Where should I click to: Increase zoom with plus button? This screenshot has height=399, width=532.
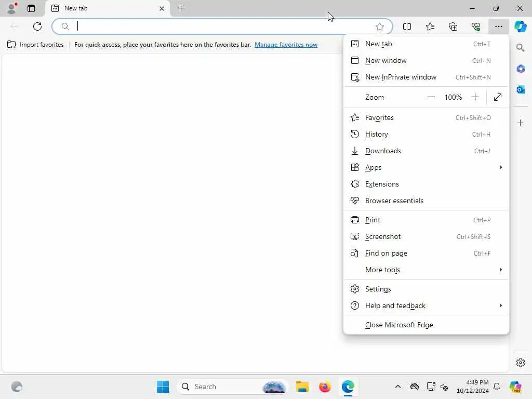(475, 97)
